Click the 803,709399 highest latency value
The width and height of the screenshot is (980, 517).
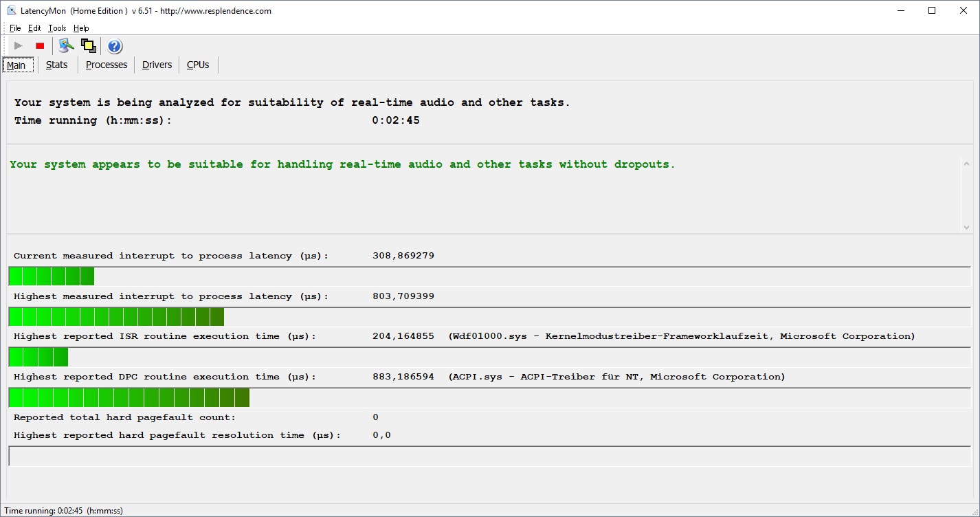[x=403, y=296]
